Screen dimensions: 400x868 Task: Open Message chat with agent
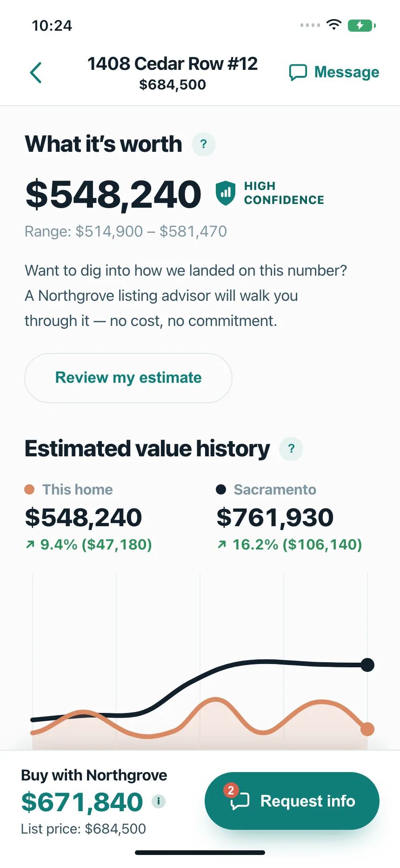click(x=334, y=72)
